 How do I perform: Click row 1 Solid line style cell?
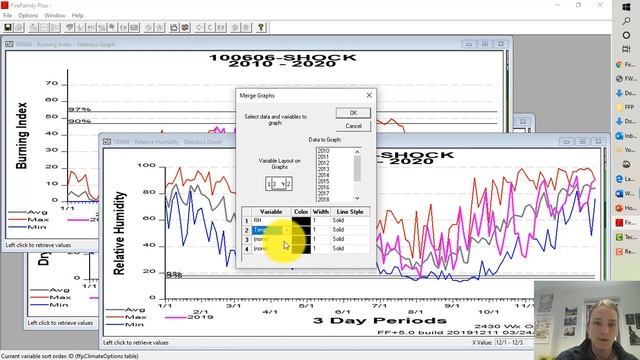pos(350,220)
